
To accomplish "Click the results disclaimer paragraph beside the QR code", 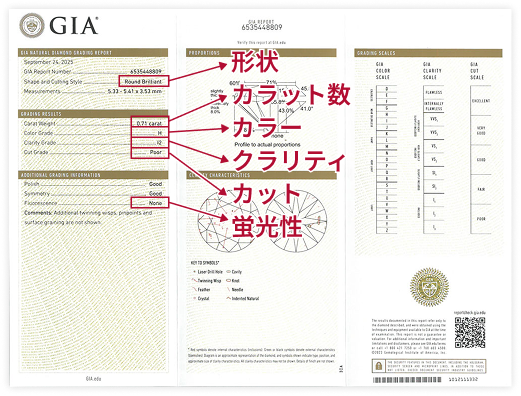I will click(x=409, y=336).
